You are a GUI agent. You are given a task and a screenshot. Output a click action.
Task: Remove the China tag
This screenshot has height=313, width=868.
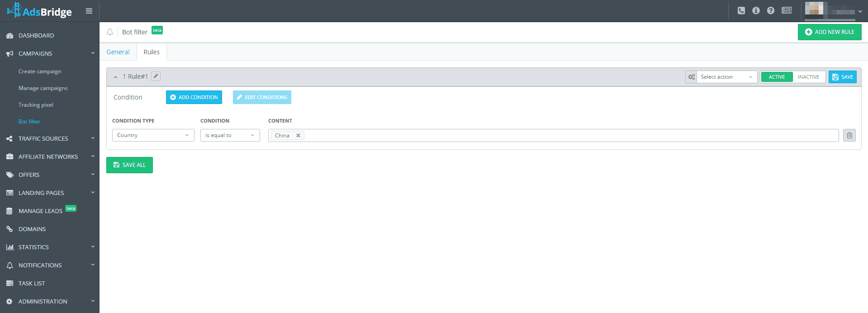pos(298,135)
